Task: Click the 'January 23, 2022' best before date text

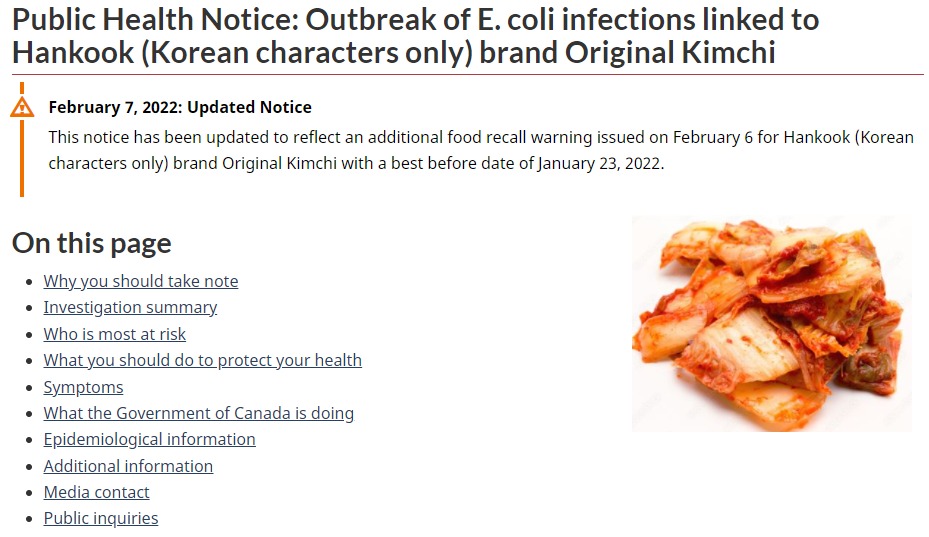Action: [598, 163]
